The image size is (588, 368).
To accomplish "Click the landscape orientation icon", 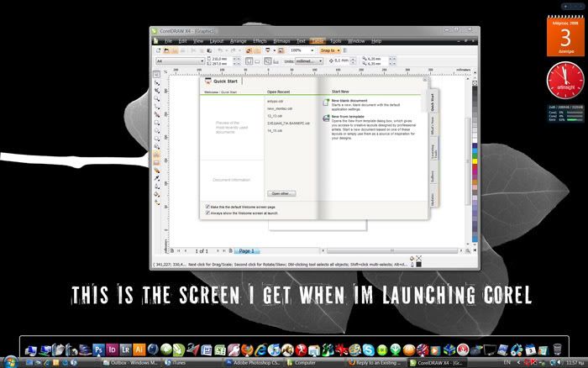I will pos(257,61).
